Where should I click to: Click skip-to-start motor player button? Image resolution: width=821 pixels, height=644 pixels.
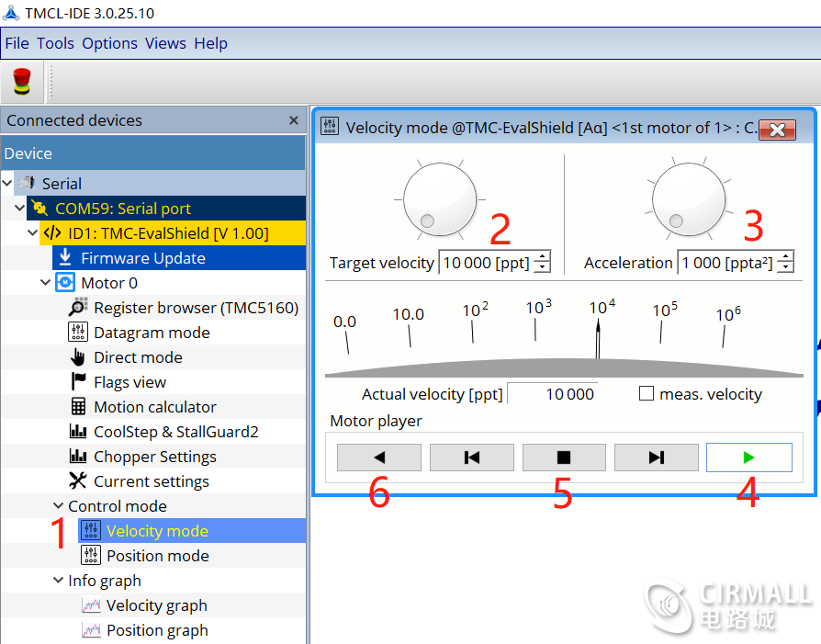coord(471,458)
